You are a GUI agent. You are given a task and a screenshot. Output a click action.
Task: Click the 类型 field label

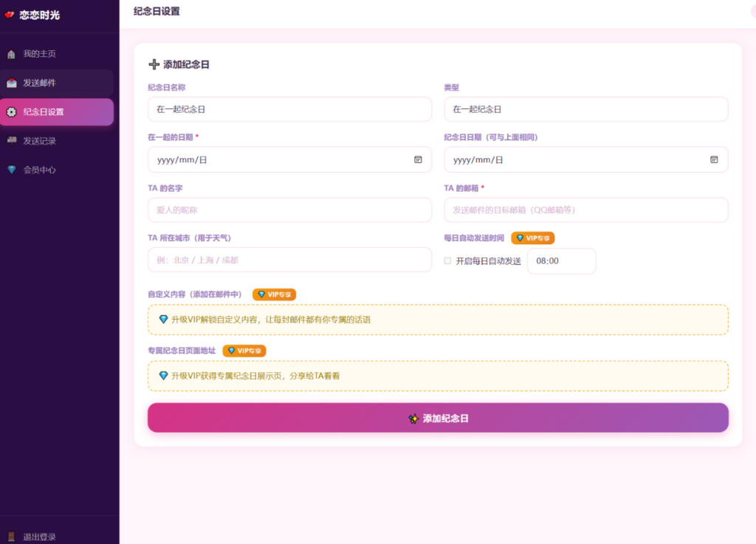point(451,88)
